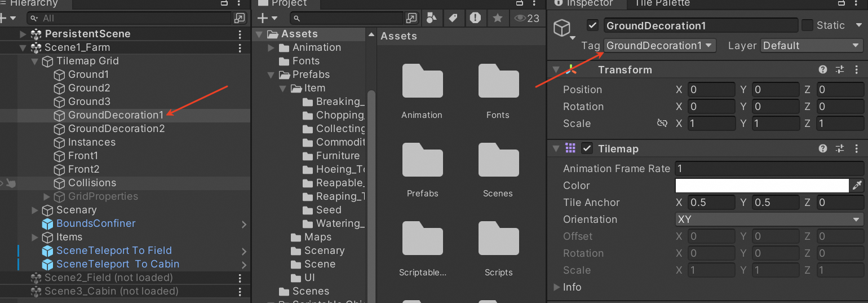
Task: Click the white Tilemap Color swatch
Action: pyautogui.click(x=762, y=185)
